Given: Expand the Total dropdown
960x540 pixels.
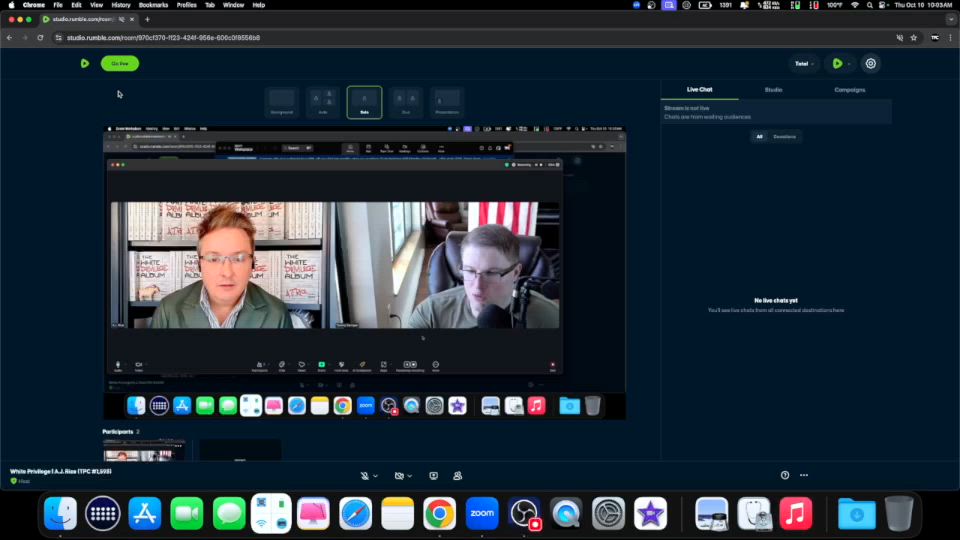Looking at the screenshot, I should 803,63.
